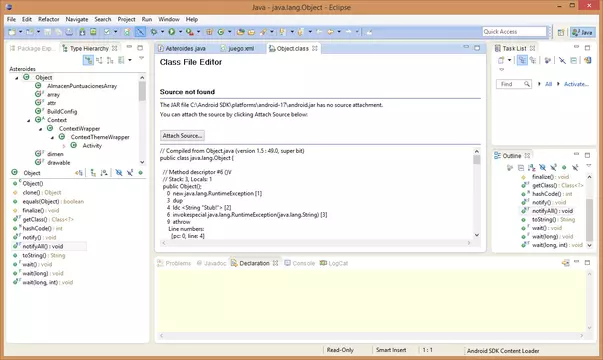
Task: Click the Open Perspective icon beside Quick Access
Action: coord(561,32)
